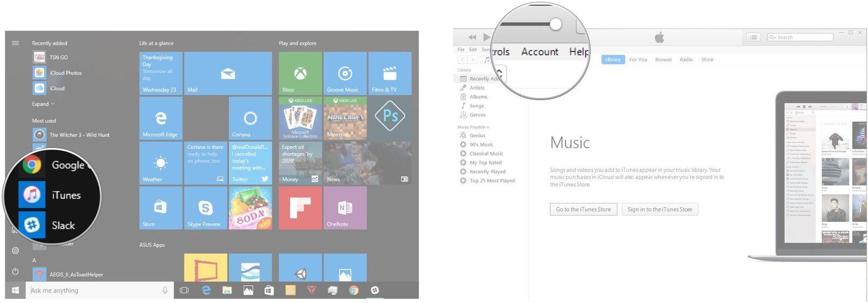This screenshot has width=868, height=303.
Task: Open the iTunes list view icon button
Action: (x=753, y=37)
